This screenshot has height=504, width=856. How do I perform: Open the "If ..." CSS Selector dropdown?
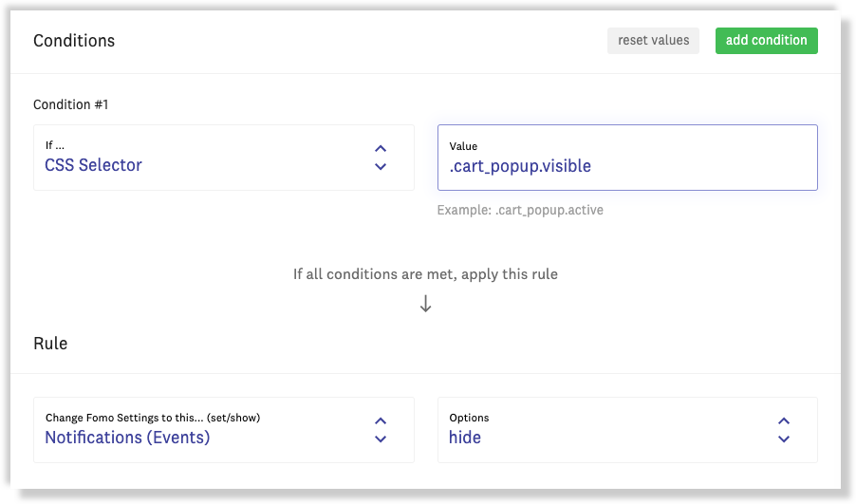coord(223,158)
